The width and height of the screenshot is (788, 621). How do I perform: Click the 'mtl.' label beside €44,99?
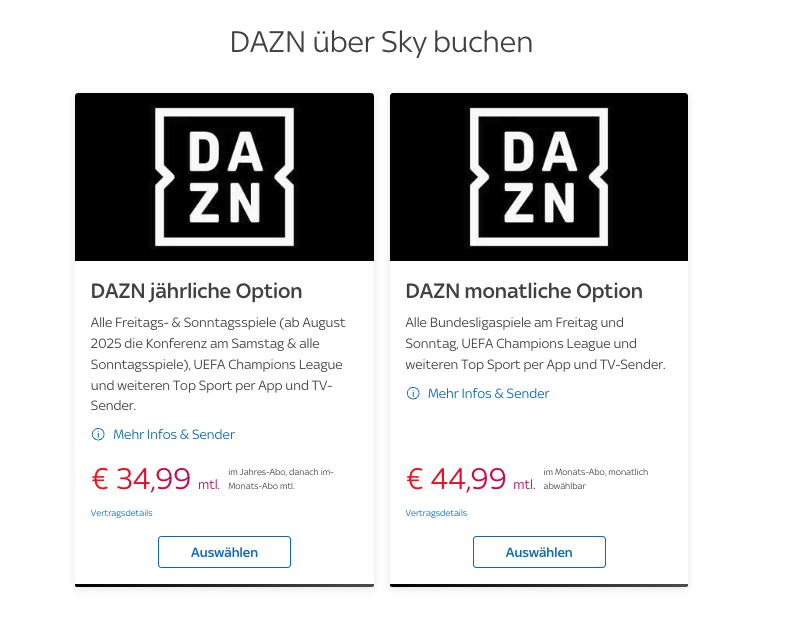pyautogui.click(x=524, y=484)
